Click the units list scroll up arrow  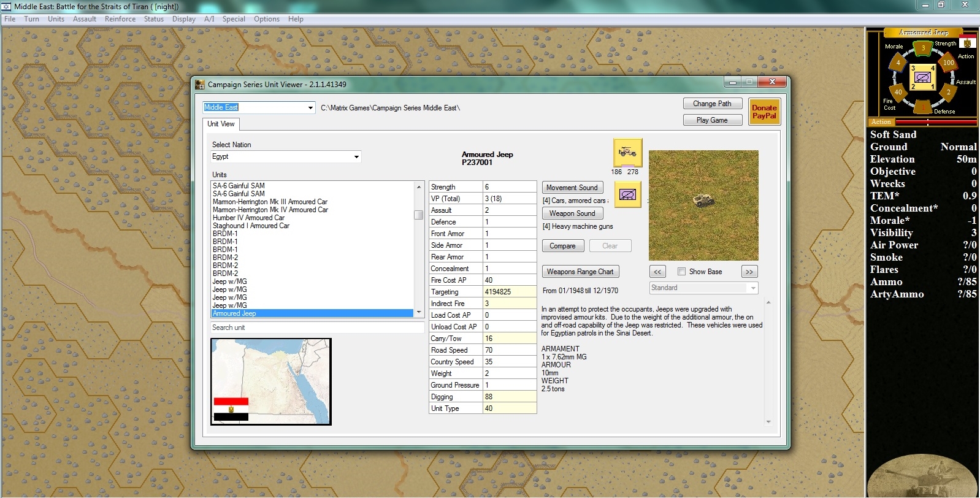point(419,186)
